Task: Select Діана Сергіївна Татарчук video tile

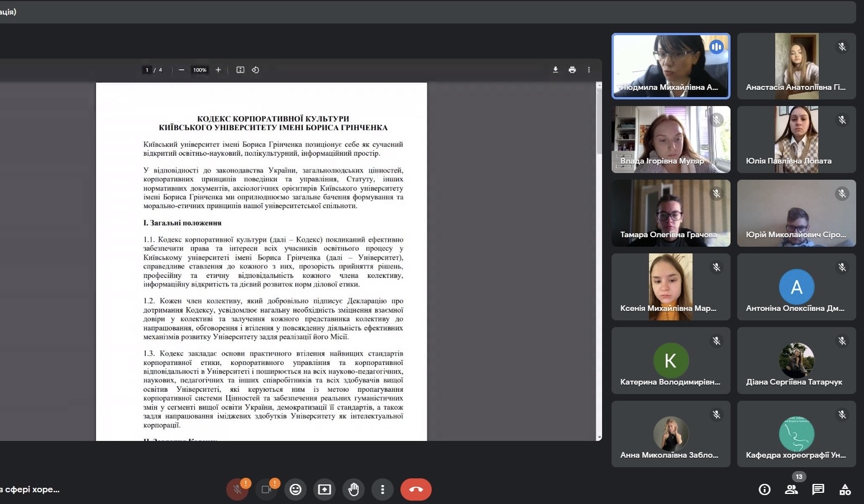Action: click(796, 361)
